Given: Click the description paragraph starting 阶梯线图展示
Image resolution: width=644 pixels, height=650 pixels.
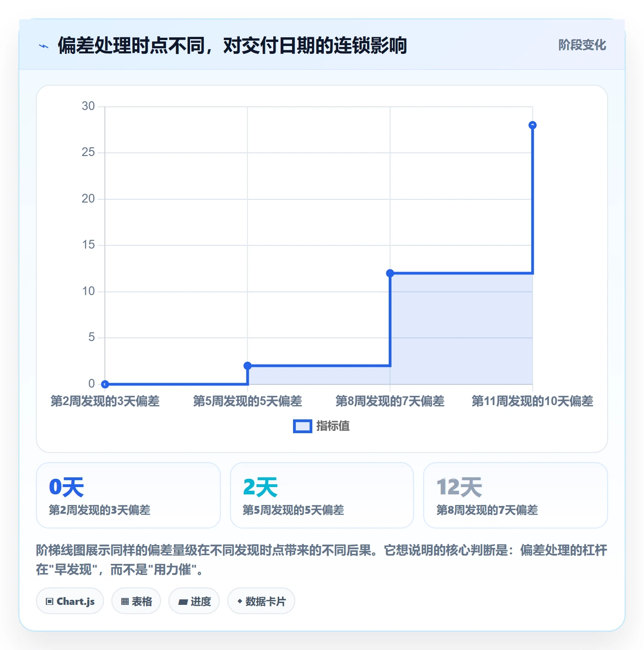Looking at the screenshot, I should (322, 560).
